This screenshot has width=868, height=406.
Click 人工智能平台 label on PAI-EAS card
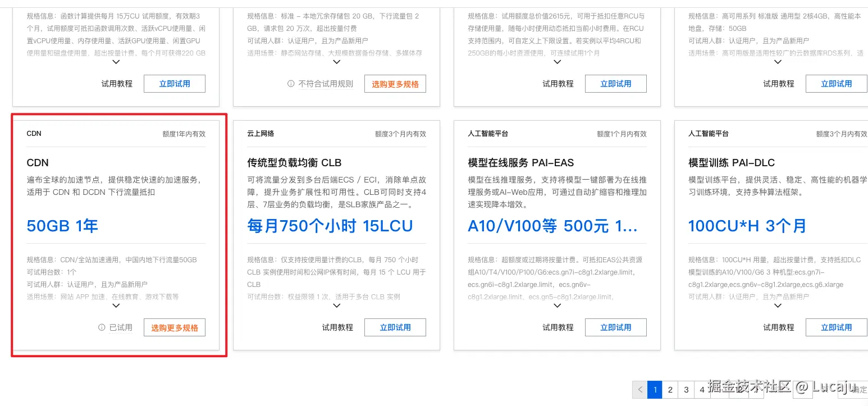coord(488,134)
